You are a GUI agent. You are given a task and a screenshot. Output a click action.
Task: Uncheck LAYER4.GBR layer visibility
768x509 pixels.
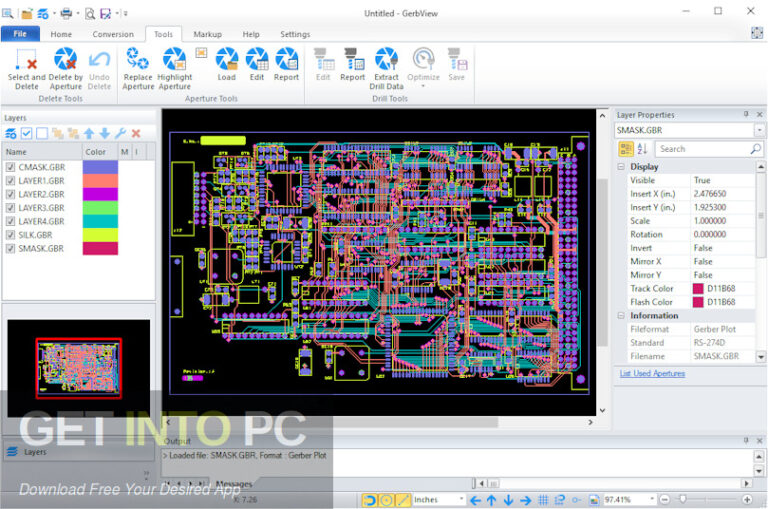(x=10, y=221)
